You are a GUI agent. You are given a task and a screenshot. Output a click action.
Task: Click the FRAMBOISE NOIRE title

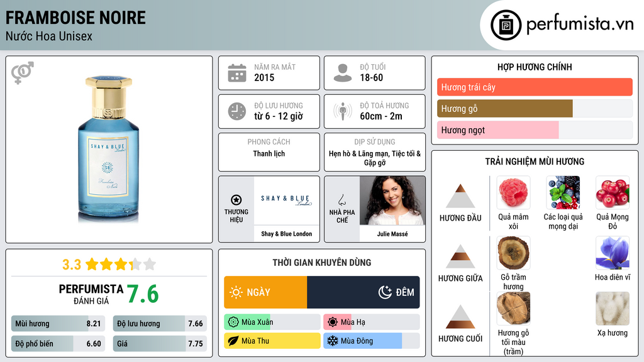pyautogui.click(x=75, y=18)
